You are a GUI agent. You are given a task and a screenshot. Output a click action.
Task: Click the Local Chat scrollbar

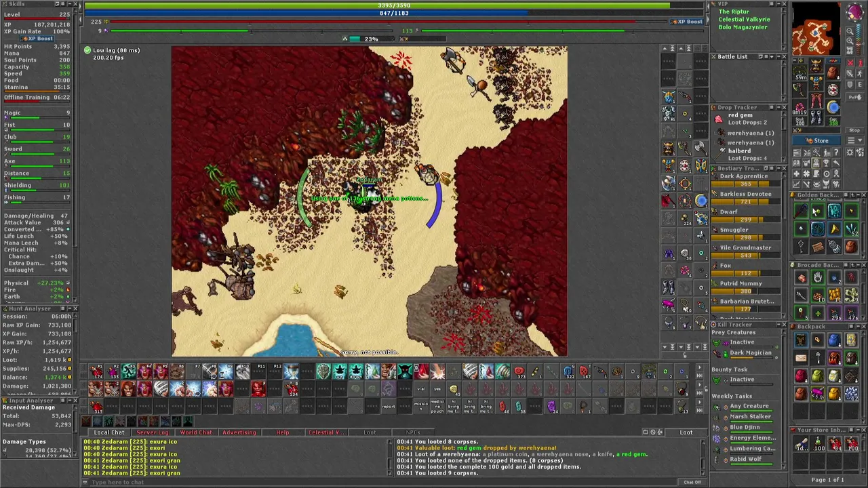click(390, 457)
